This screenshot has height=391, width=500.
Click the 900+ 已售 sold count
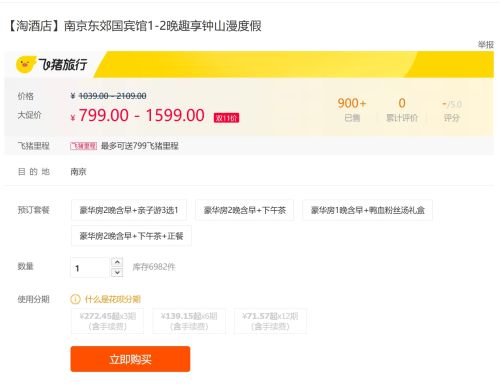click(352, 109)
